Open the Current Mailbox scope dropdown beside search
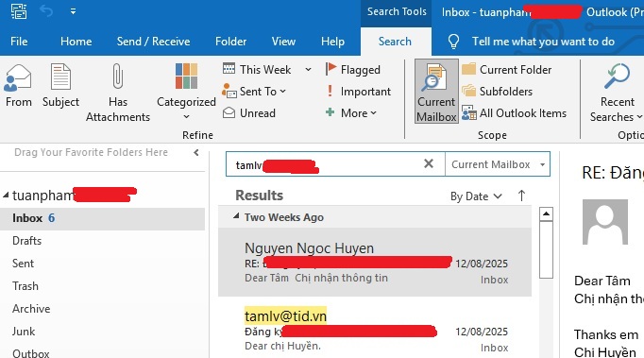 (542, 164)
